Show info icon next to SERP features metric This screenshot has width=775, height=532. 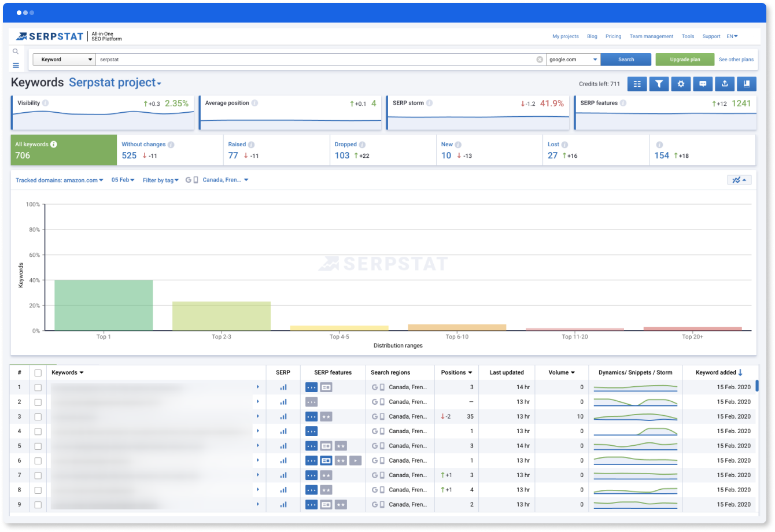623,103
